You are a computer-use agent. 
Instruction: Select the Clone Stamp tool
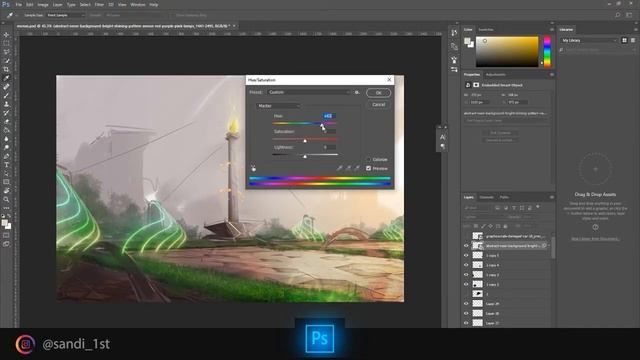[6, 104]
